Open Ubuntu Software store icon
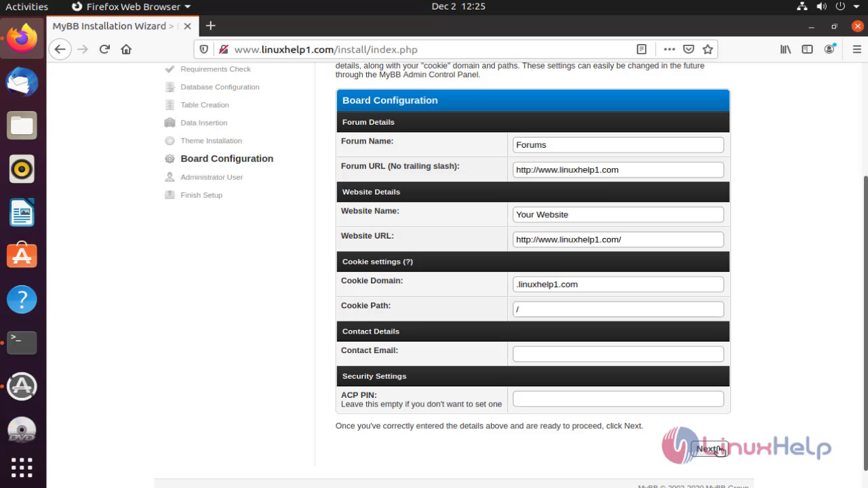868x488 pixels. pyautogui.click(x=22, y=256)
